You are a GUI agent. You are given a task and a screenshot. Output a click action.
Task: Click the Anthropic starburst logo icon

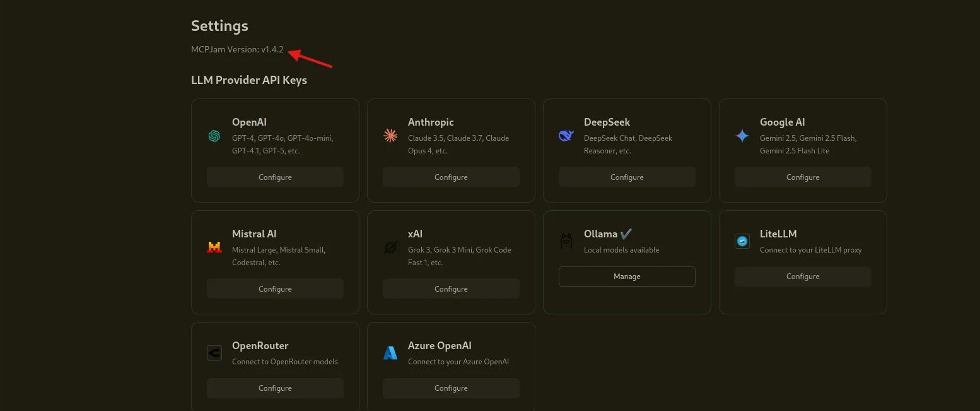pyautogui.click(x=390, y=136)
